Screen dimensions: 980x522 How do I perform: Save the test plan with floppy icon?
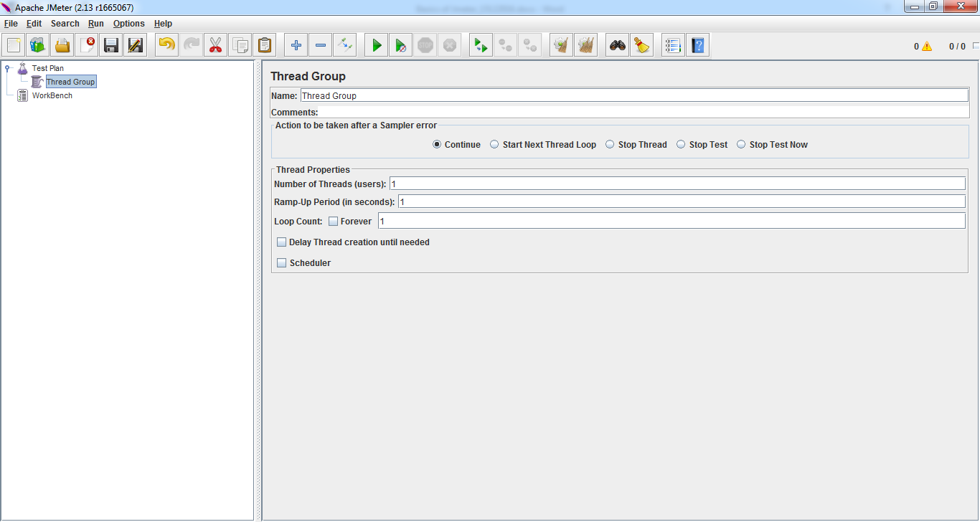[x=111, y=46]
